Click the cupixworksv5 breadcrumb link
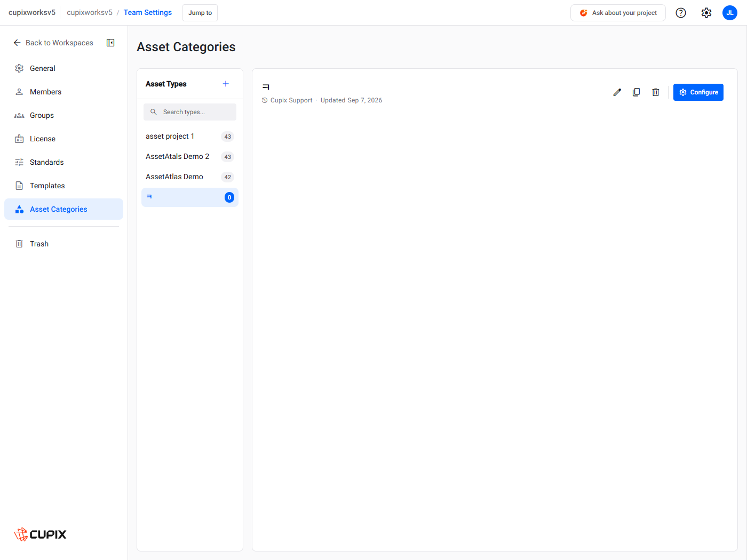Viewport: 747px width, 560px height. click(90, 12)
